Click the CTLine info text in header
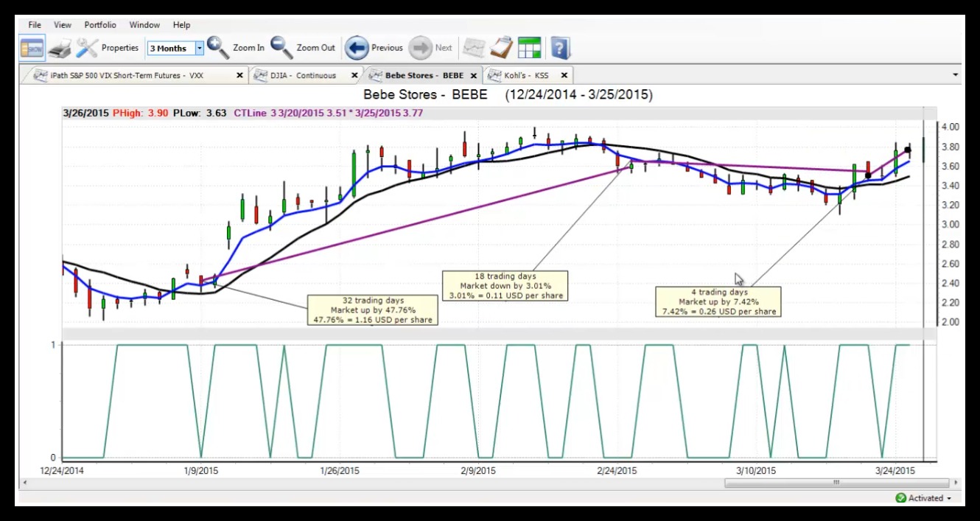Viewport: 980px width, 521px height. (328, 113)
